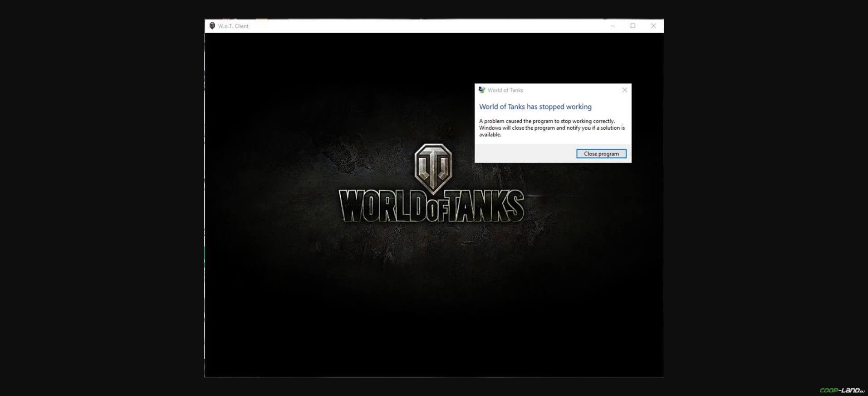Close the W.o.T. Client window
This screenshot has height=396, width=868.
click(x=653, y=26)
